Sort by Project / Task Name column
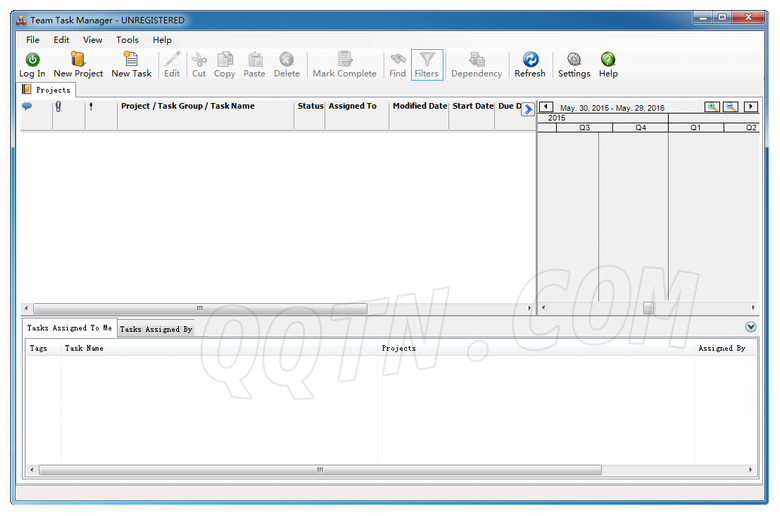 [188, 106]
